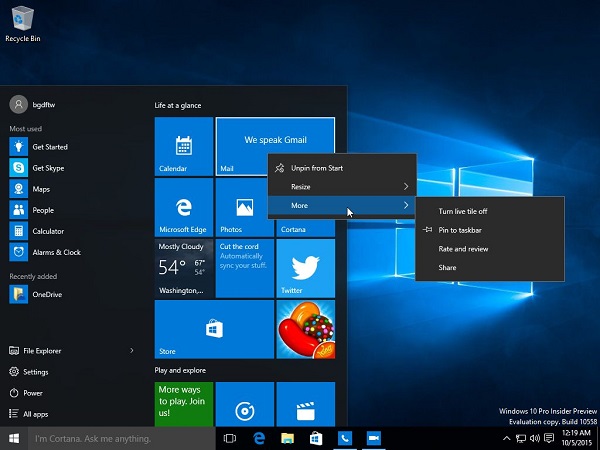This screenshot has width=600, height=450.
Task: Open the Cortana tile
Action: [x=306, y=229]
